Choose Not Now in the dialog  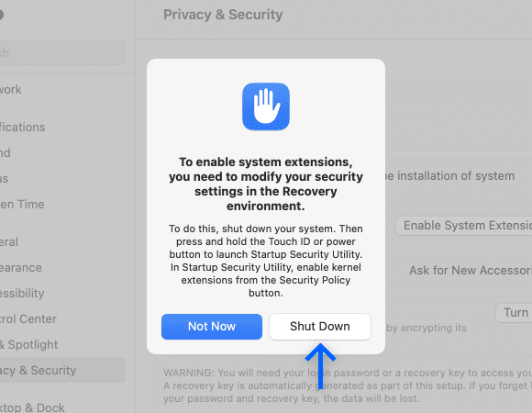(x=212, y=327)
